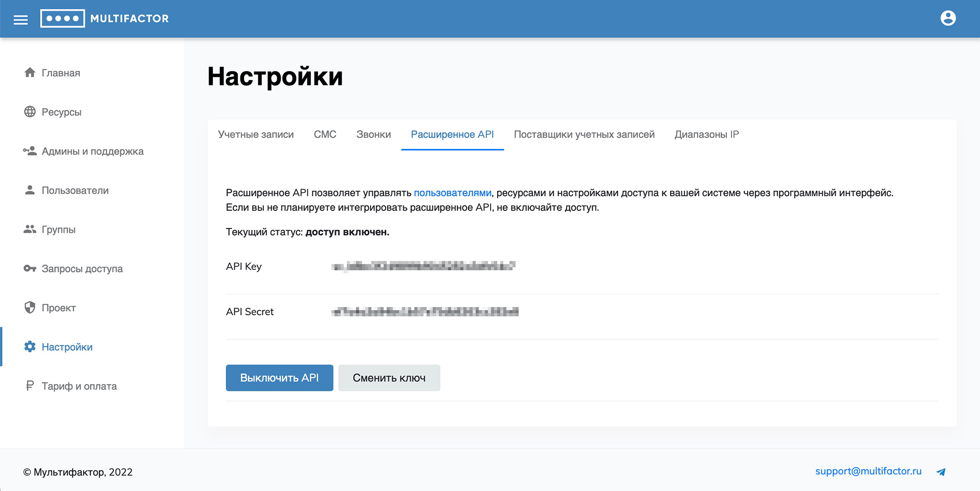980x491 pixels.
Task: Click the key icon for Запросы доступа
Action: click(x=30, y=268)
